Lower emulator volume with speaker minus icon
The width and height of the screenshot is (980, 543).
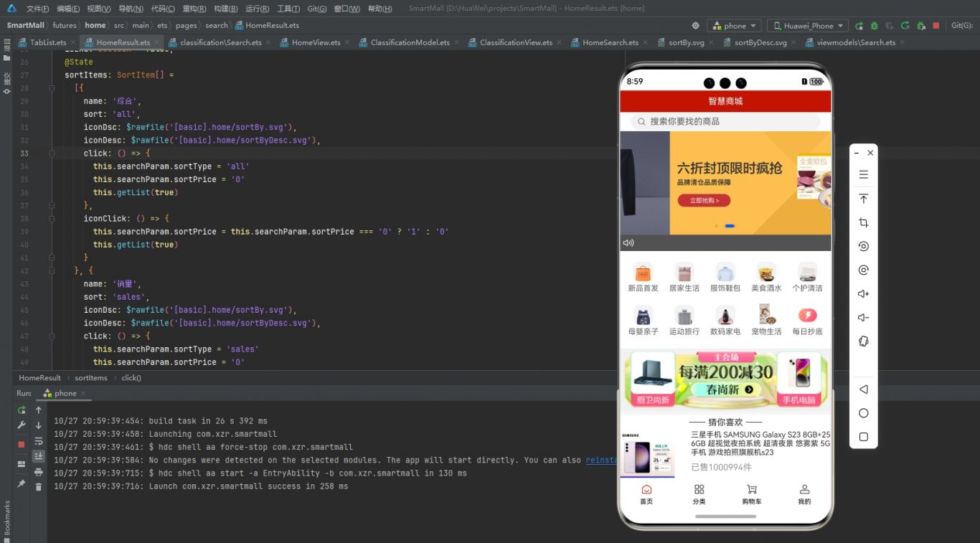pos(864,317)
